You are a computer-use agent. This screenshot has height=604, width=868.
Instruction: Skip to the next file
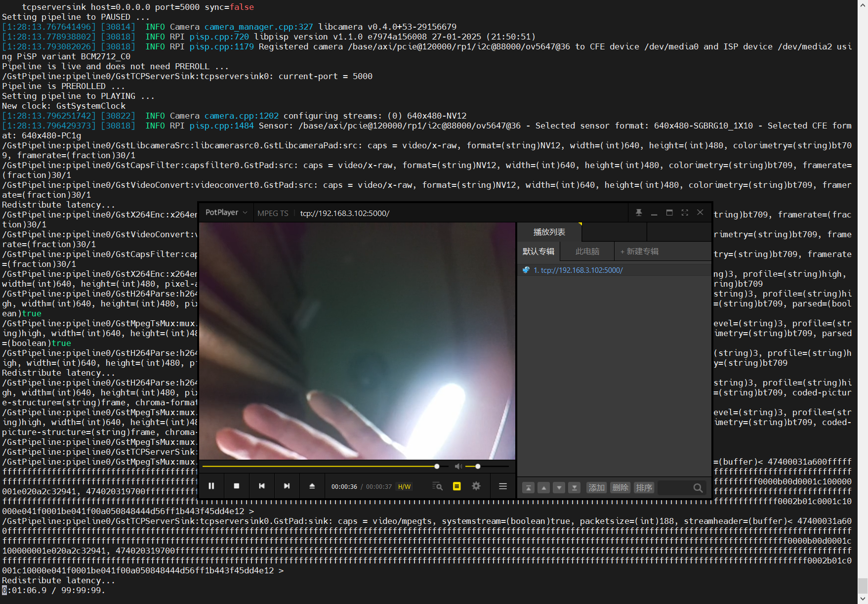pyautogui.click(x=287, y=486)
